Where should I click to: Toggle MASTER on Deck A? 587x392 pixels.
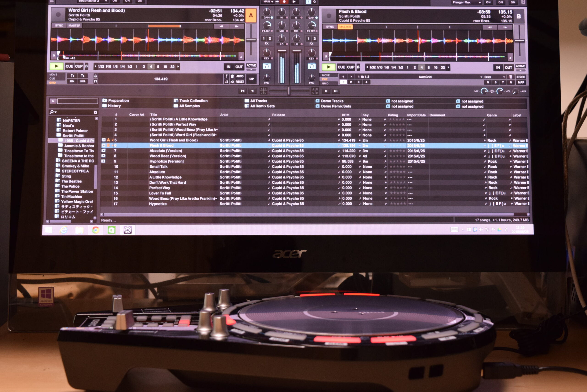[74, 25]
